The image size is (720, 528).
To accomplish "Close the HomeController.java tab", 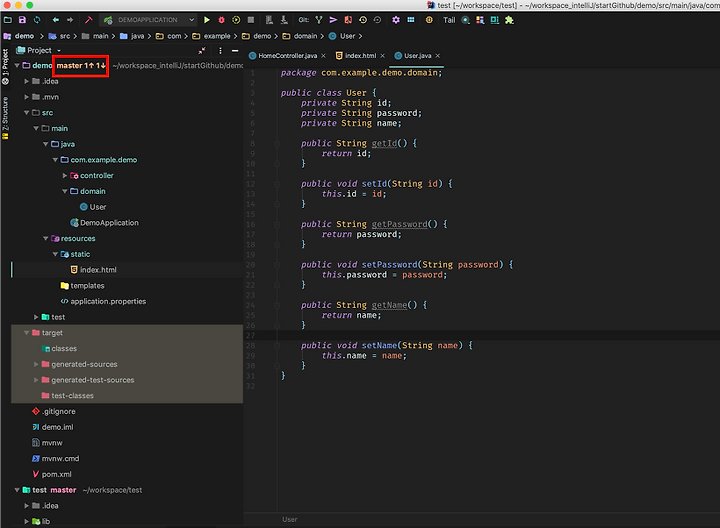I will pyautogui.click(x=323, y=56).
